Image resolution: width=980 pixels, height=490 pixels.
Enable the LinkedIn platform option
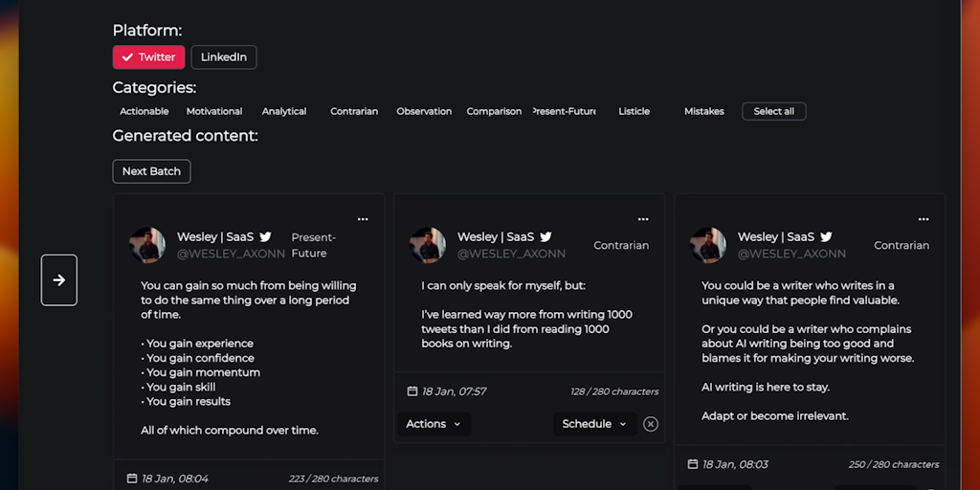[224, 57]
